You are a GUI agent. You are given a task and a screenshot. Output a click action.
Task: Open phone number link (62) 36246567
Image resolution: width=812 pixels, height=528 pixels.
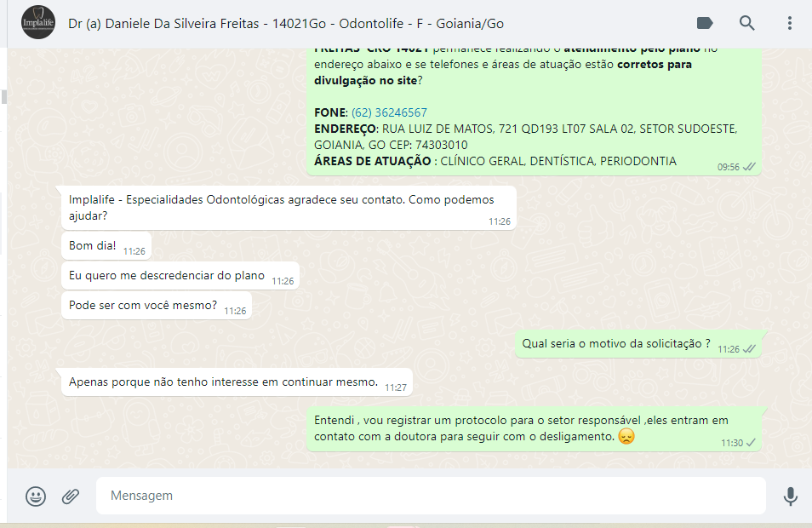click(x=390, y=112)
